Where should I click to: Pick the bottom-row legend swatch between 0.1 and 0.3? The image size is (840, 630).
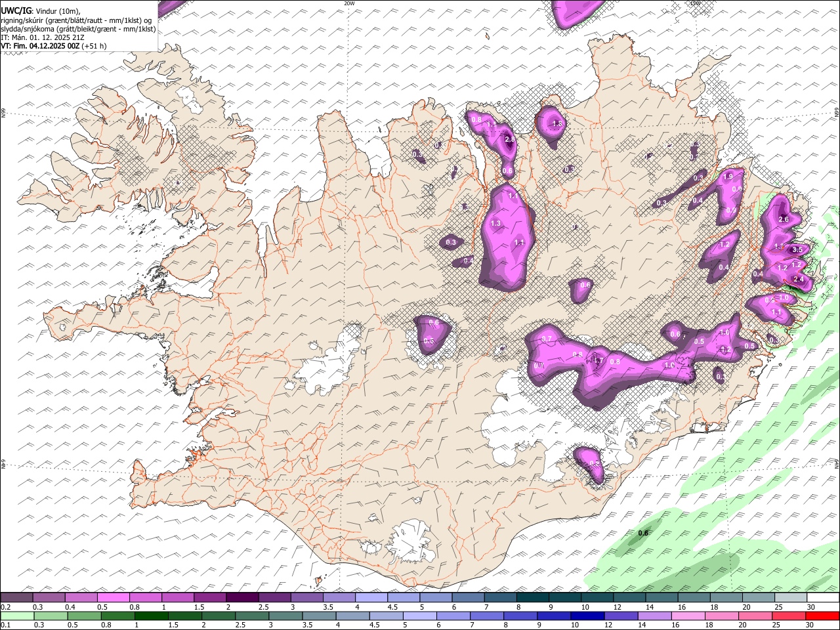click(16, 616)
